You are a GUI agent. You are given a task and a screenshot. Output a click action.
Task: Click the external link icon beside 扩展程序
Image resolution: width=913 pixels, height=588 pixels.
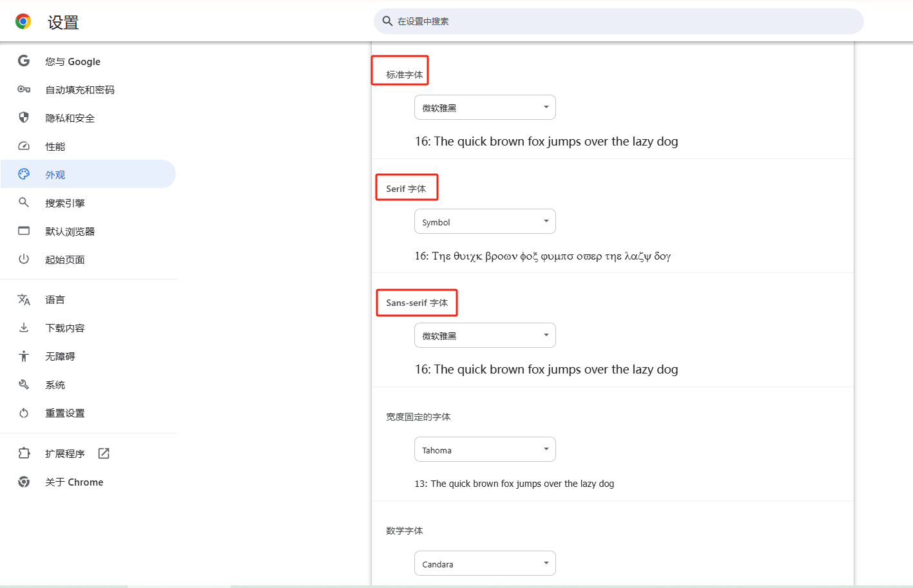click(104, 453)
